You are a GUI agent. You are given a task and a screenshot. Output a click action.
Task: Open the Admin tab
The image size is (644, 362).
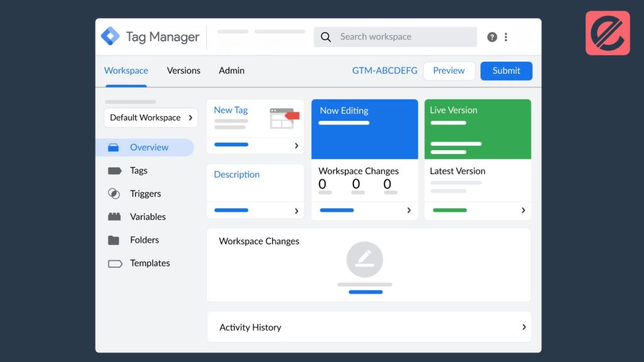(231, 70)
